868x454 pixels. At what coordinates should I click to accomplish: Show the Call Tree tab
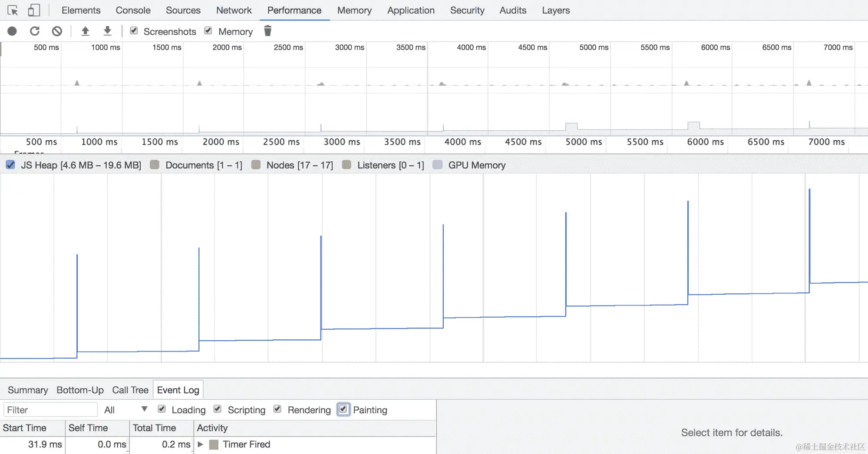click(x=130, y=390)
